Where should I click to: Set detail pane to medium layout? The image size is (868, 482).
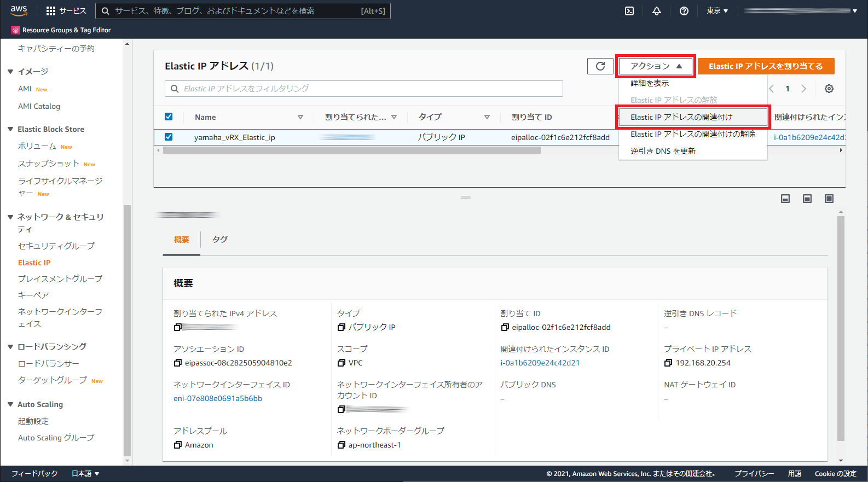pos(807,199)
